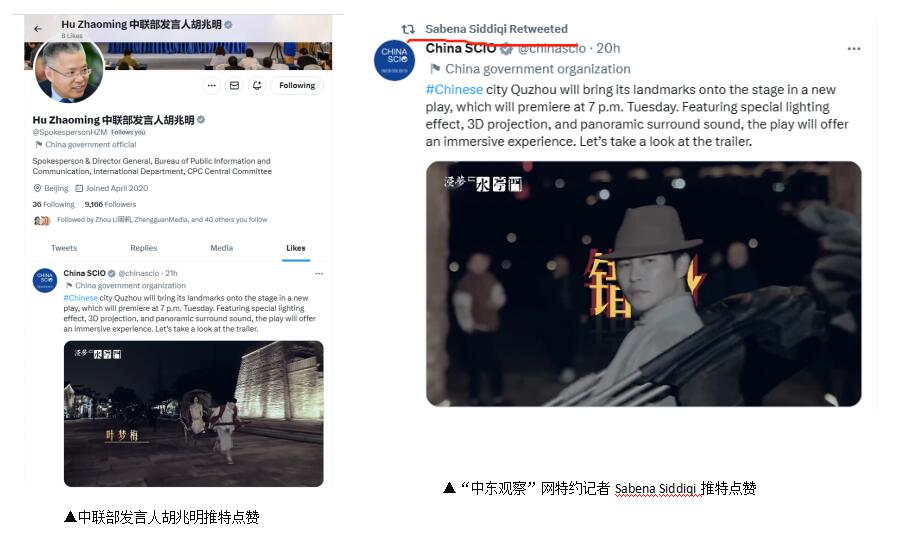Open Hu Zhaoming's profile picture

pos(69,70)
